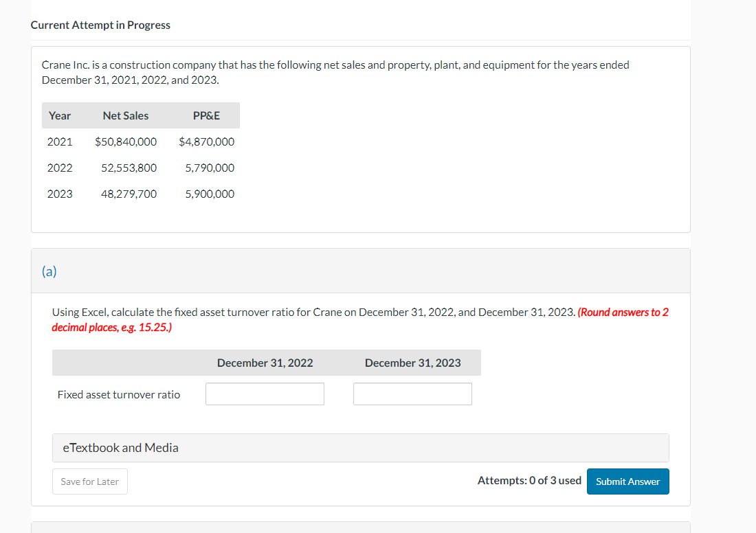Click the Year column header
This screenshot has height=533, width=756.
(60, 115)
